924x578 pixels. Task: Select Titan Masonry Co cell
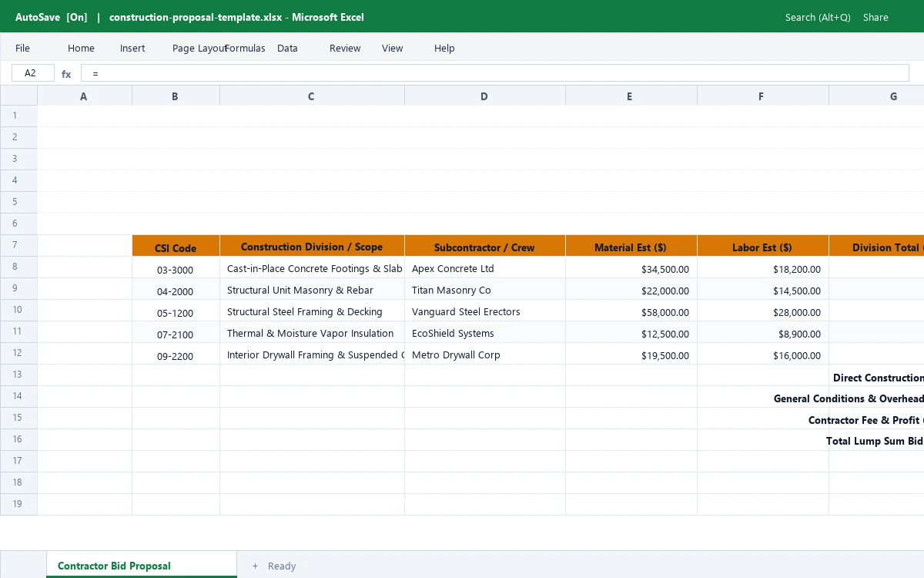point(485,289)
